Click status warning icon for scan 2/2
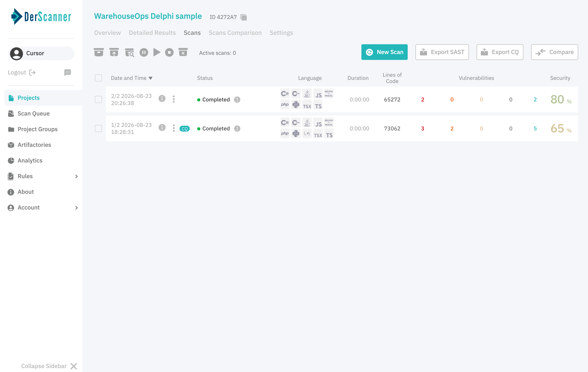This screenshot has height=372, width=588. [237, 99]
